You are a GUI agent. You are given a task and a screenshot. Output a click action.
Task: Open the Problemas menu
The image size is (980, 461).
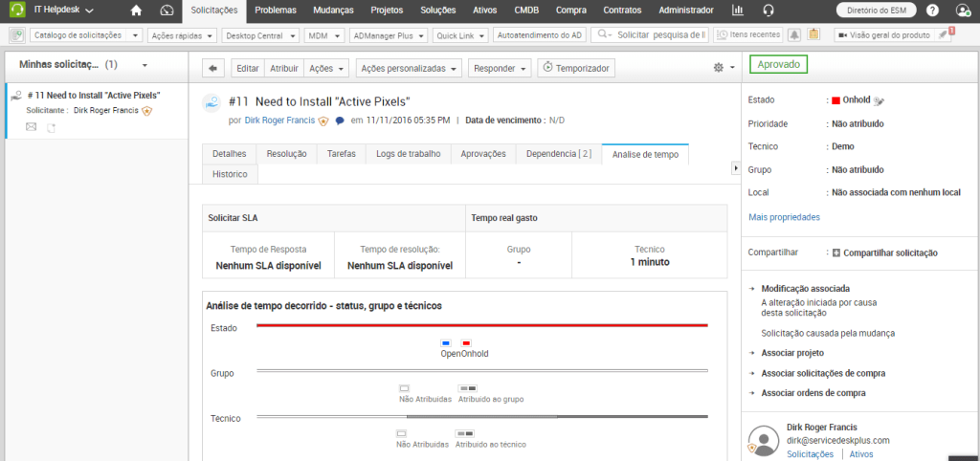tap(281, 11)
